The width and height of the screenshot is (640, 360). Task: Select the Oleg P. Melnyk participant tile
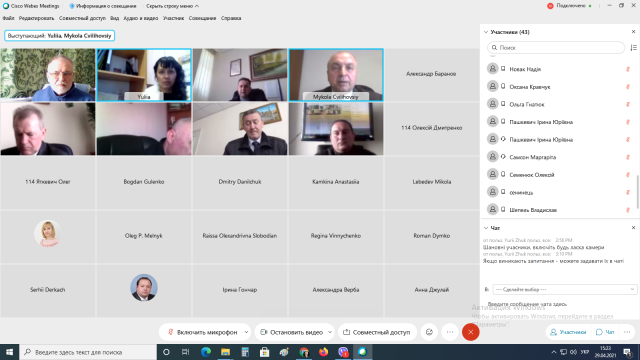pos(144,236)
